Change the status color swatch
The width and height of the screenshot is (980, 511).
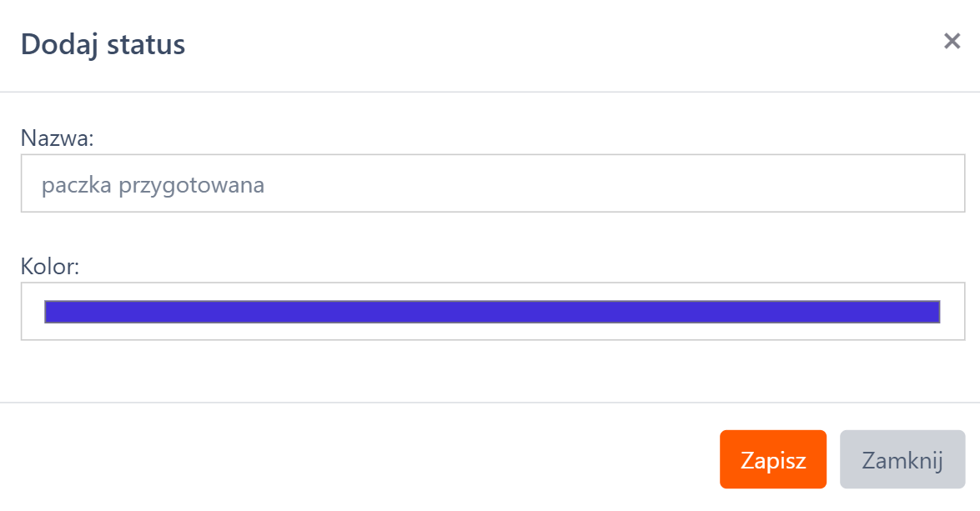point(492,312)
